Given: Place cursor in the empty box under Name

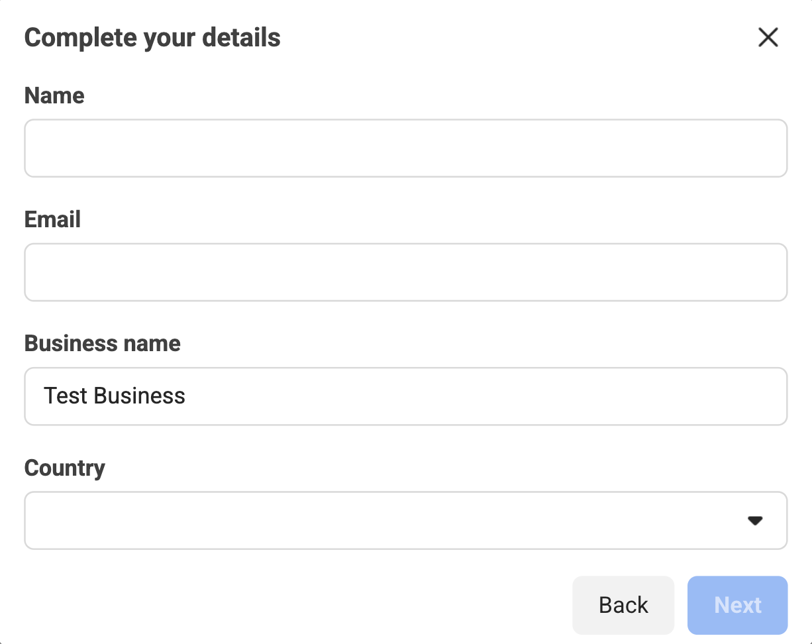Looking at the screenshot, I should click(x=405, y=148).
